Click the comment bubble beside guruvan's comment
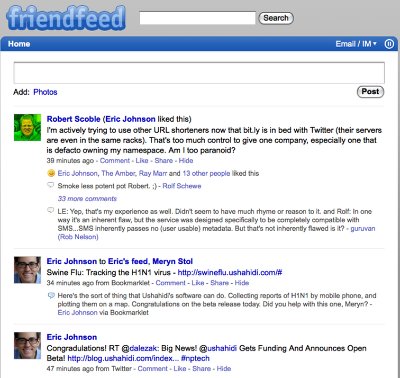 pyautogui.click(x=51, y=210)
